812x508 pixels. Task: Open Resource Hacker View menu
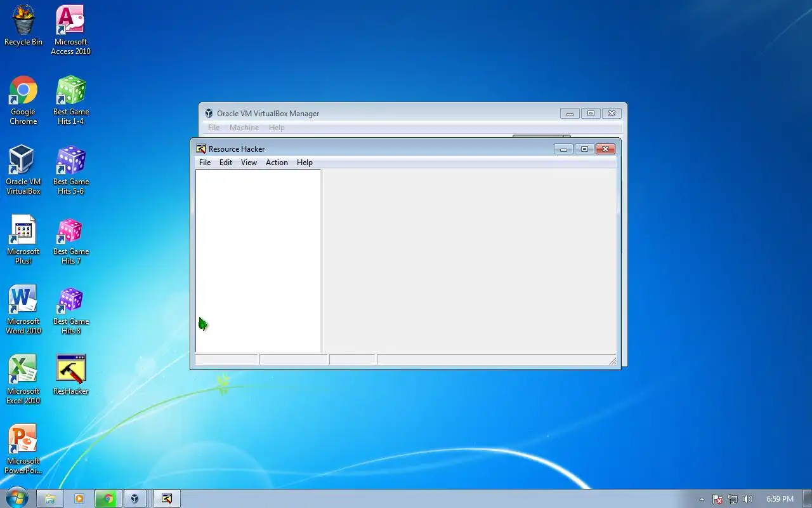249,163
